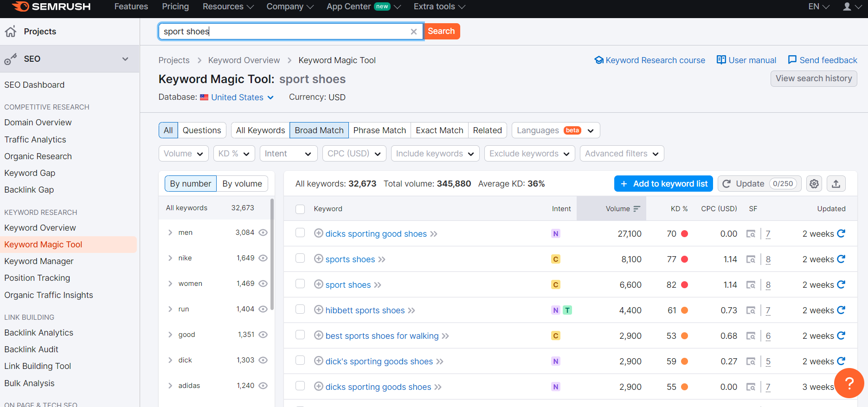Screen dimensions: 868x407
Task: Tick the select-all checkbox in table header
Action: point(300,209)
